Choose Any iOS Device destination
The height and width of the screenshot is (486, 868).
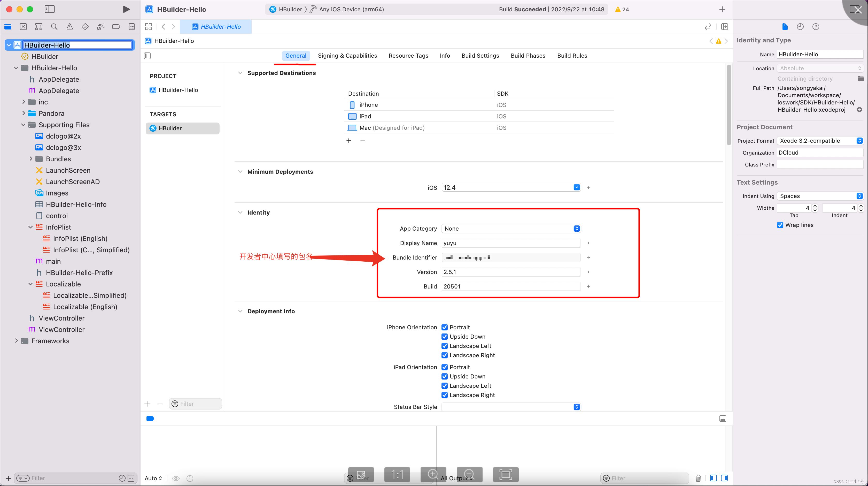(x=347, y=10)
